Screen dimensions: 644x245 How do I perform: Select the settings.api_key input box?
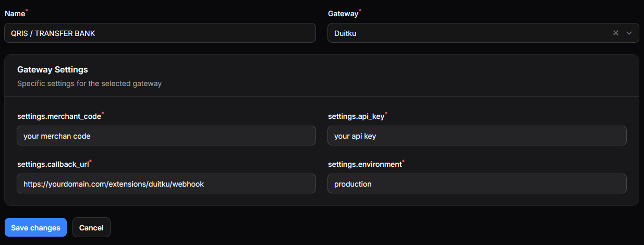477,136
